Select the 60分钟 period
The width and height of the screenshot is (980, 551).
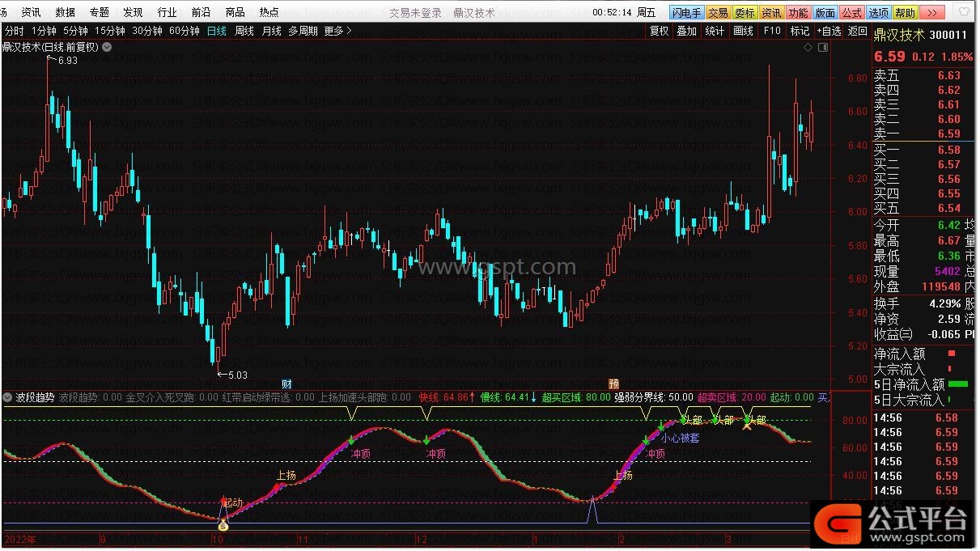pos(185,31)
